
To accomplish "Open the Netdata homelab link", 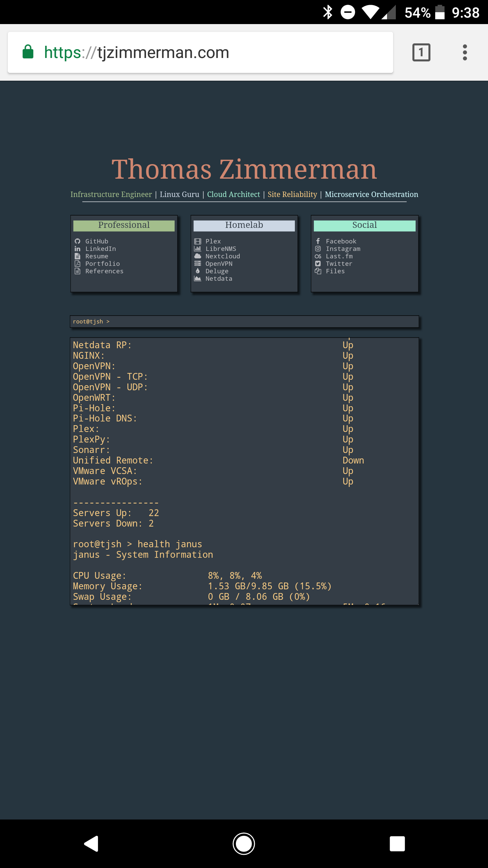I will pyautogui.click(x=219, y=278).
